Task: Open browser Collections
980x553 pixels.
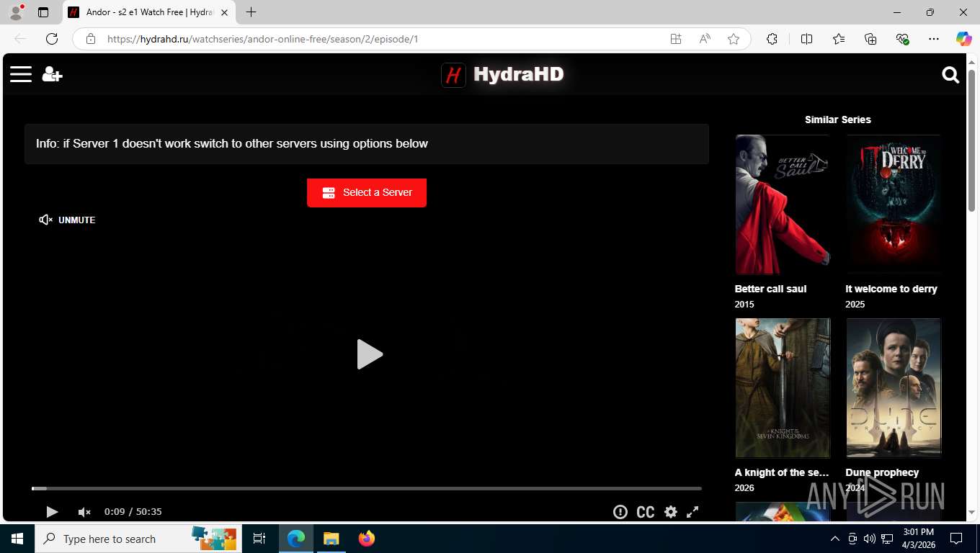Action: pyautogui.click(x=870, y=39)
